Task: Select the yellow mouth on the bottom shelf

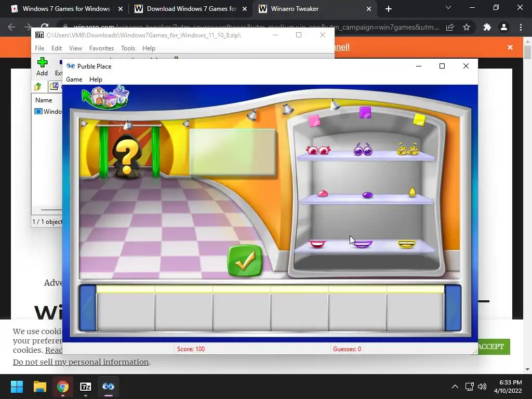Action: [407, 244]
